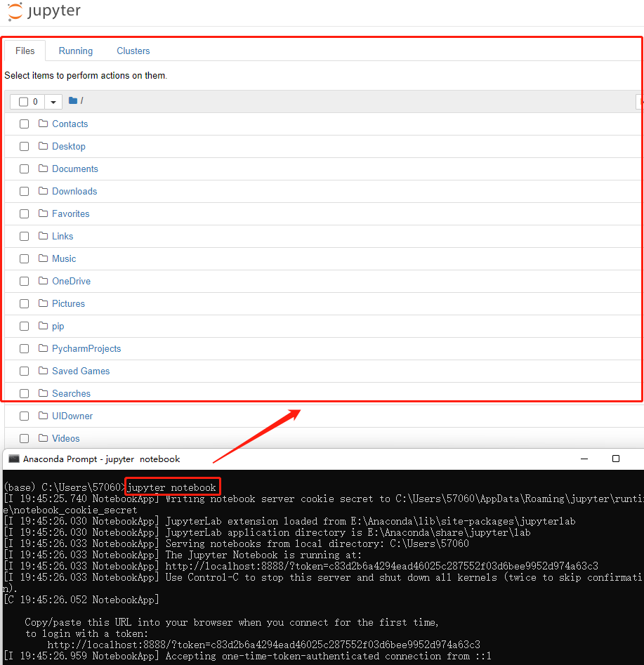Screen dimensions: 644x665
Task: Click the folder icon beside Downloads
Action: pyautogui.click(x=43, y=191)
